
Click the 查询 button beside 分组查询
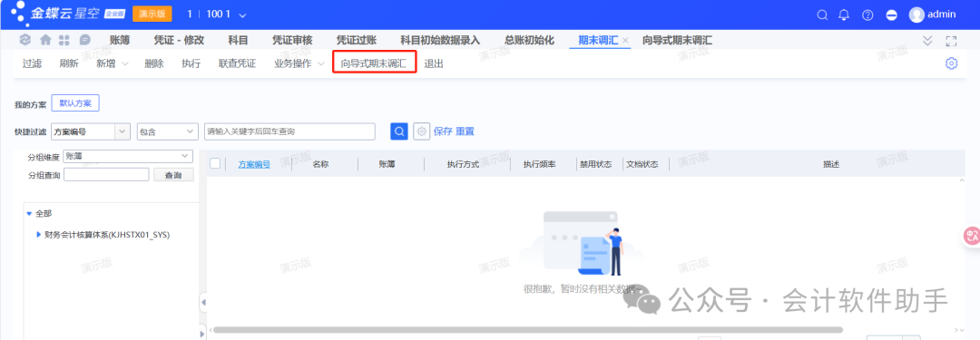[x=173, y=176]
